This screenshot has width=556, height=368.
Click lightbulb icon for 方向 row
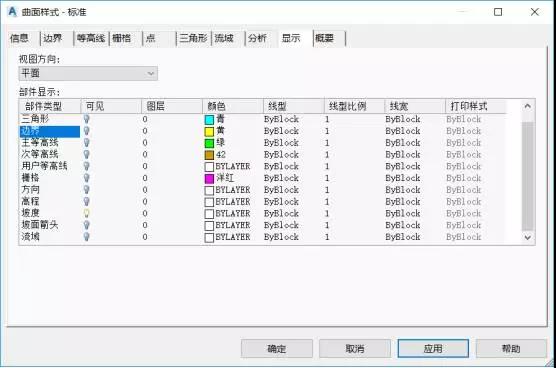pos(87,190)
